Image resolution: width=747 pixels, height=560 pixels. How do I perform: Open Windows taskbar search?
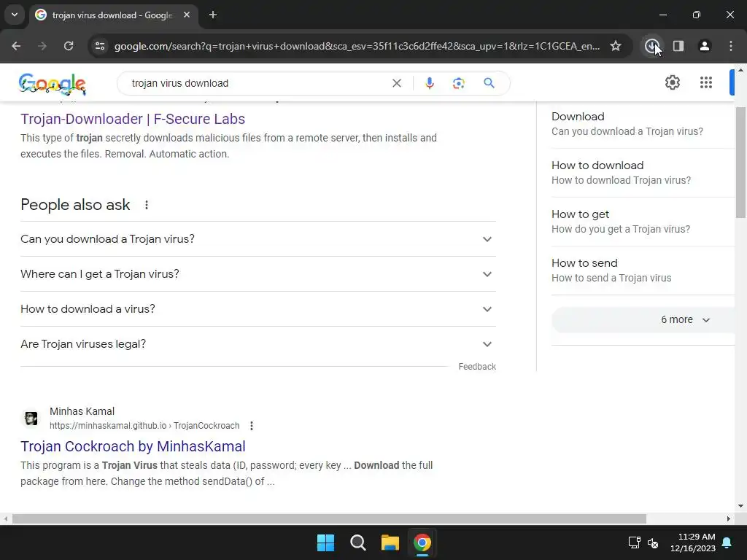pos(357,542)
